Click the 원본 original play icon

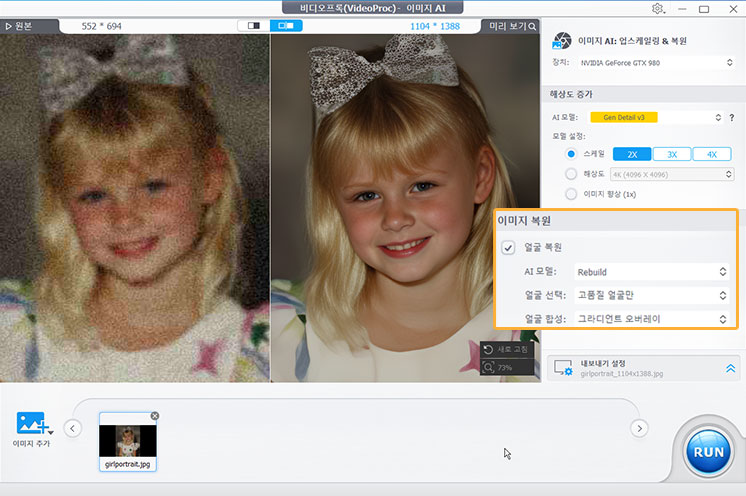8,27
